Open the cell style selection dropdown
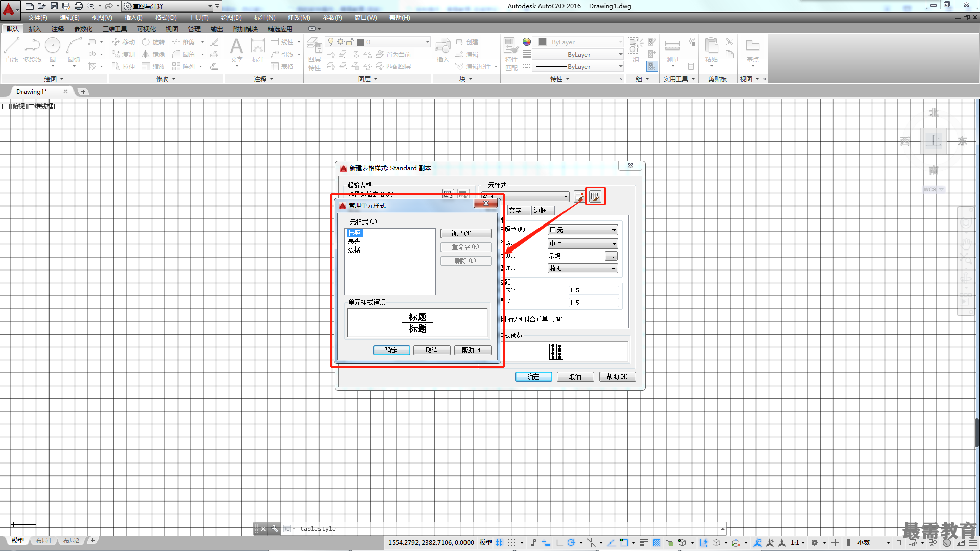The image size is (980, 551). 525,196
